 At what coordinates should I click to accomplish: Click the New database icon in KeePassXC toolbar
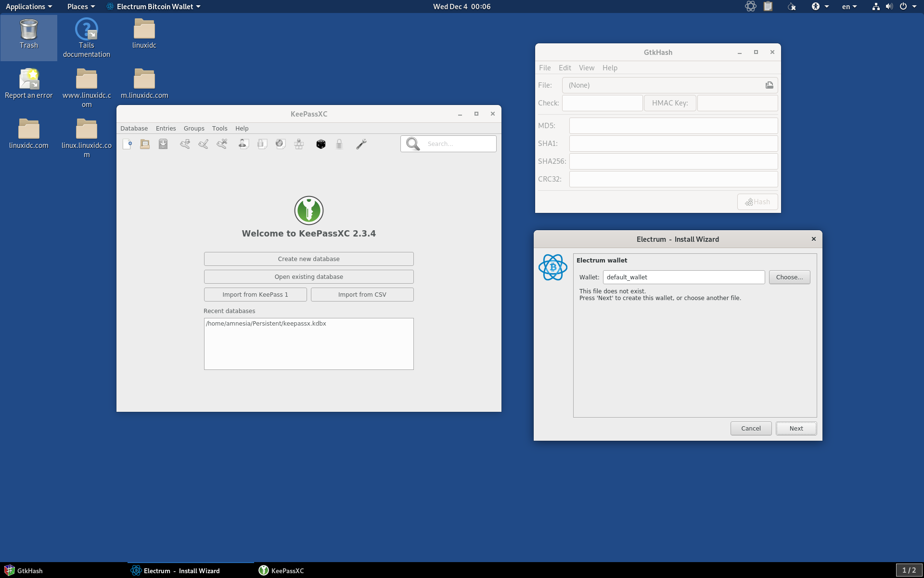pyautogui.click(x=127, y=144)
